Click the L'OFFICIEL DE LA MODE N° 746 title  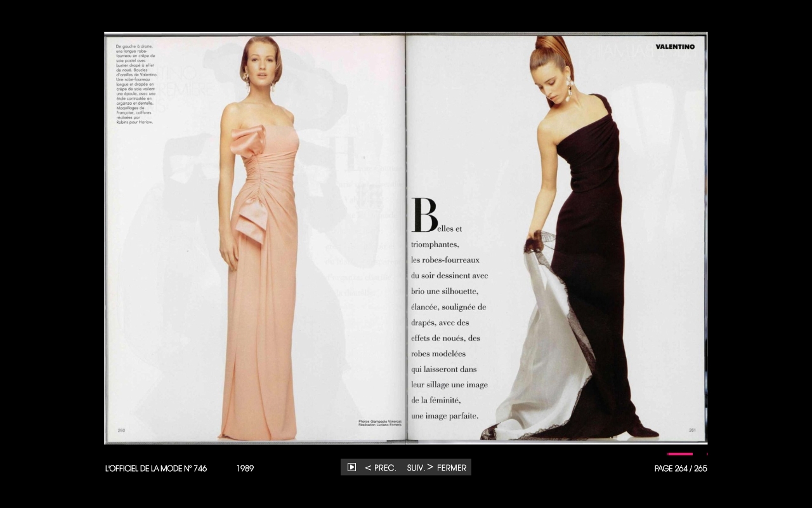(x=155, y=469)
